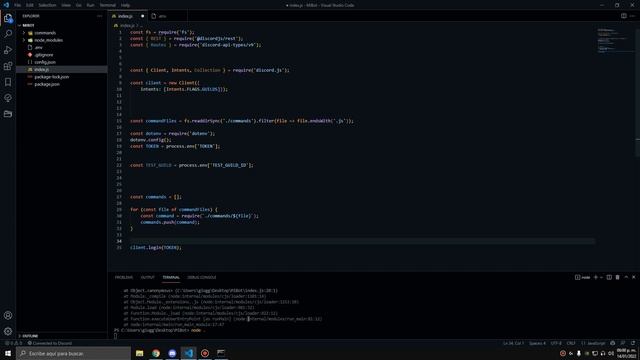
Task: Open package-lock.json in explorer
Action: [x=51, y=77]
